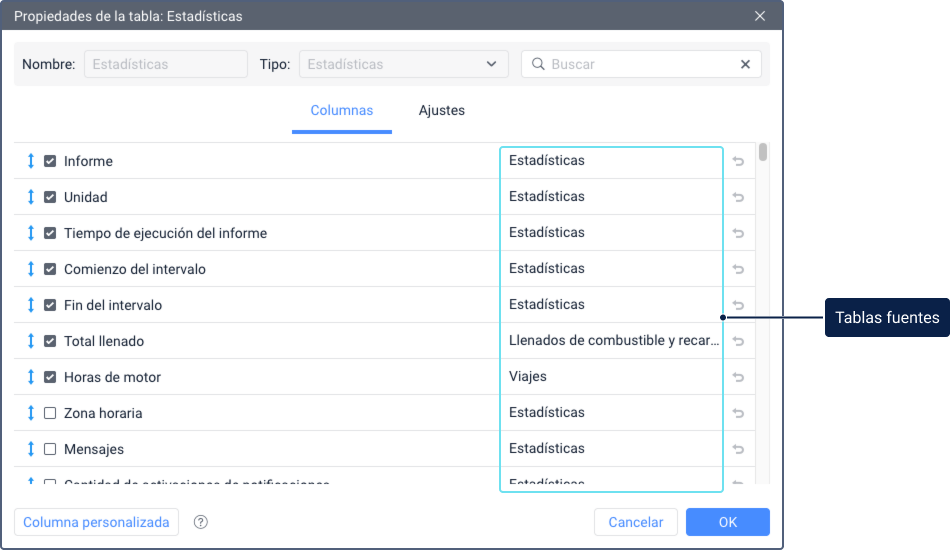The width and height of the screenshot is (952, 550).
Task: Open the Tipo dropdown list
Action: [403, 64]
